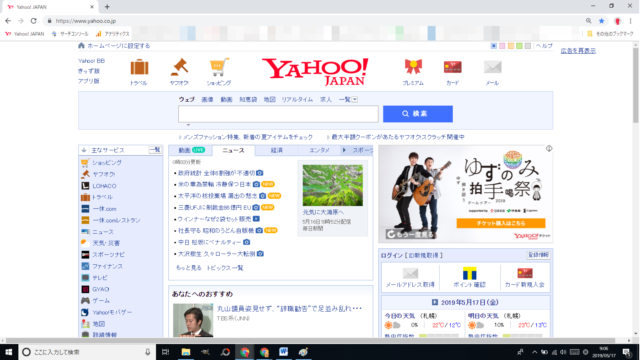The height and width of the screenshot is (360, 640).
Task: Click LOHACO icon in services list
Action: (85, 186)
